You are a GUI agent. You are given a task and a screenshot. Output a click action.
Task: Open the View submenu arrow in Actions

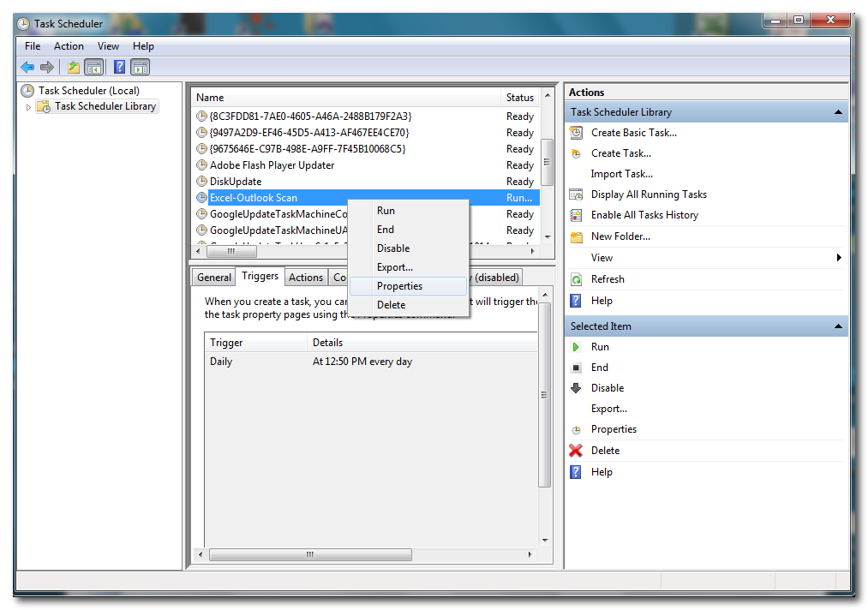[x=839, y=258]
